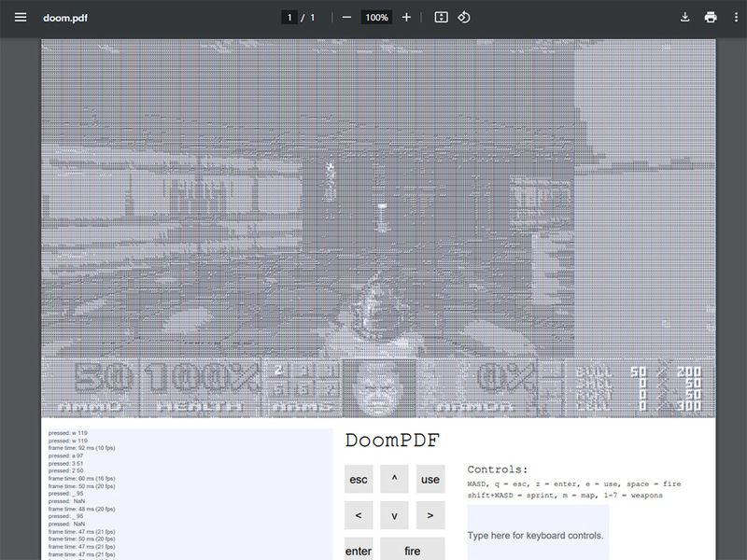Click the right arrow movement button
The image size is (747, 560).
[x=430, y=515]
